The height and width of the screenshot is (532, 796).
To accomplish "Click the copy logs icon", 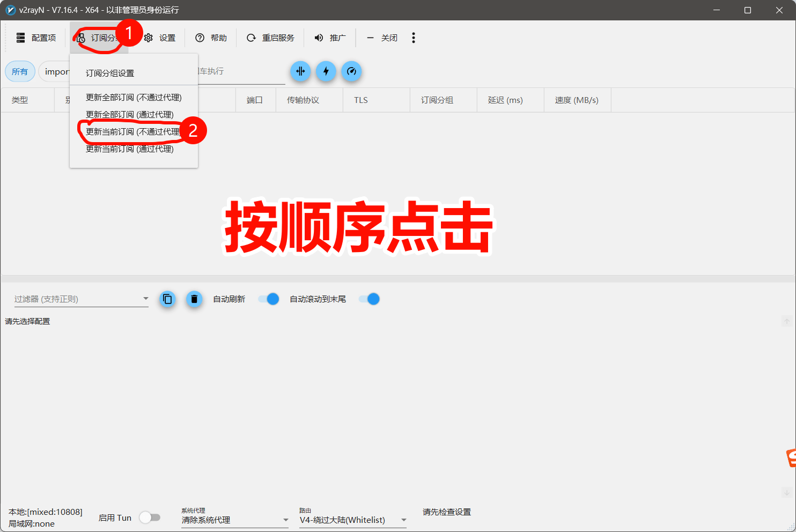I will pos(167,299).
